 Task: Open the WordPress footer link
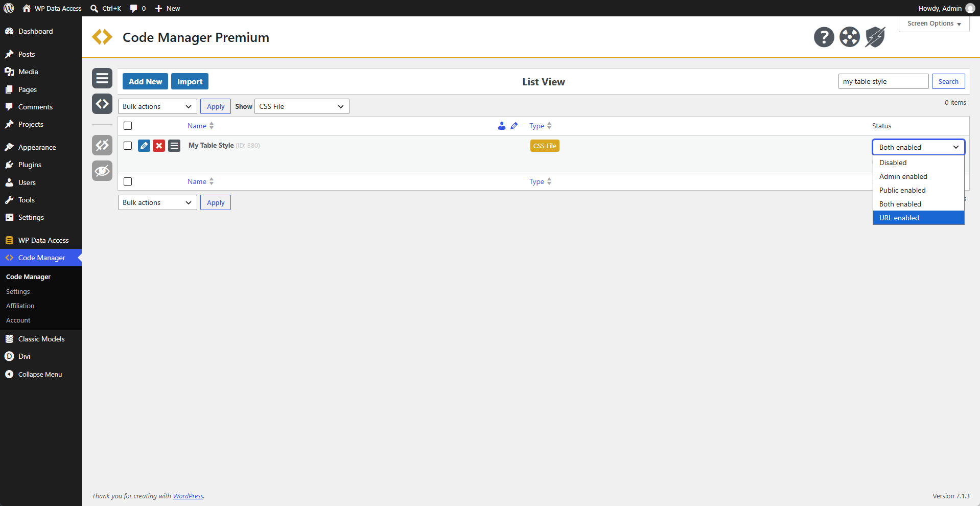[x=188, y=496]
